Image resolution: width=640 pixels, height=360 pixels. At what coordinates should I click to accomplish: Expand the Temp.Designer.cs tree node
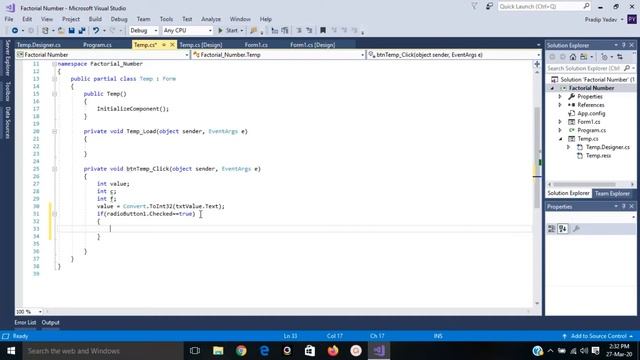pos(568,147)
